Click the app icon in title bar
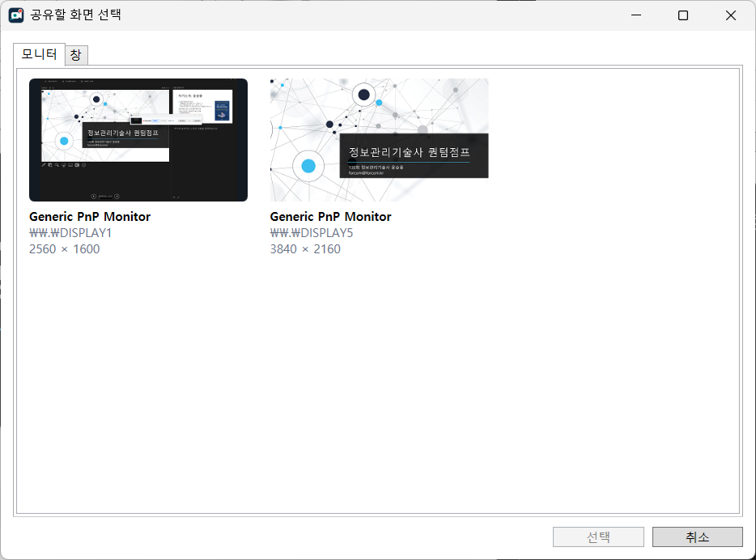The height and width of the screenshot is (560, 756). (16, 15)
